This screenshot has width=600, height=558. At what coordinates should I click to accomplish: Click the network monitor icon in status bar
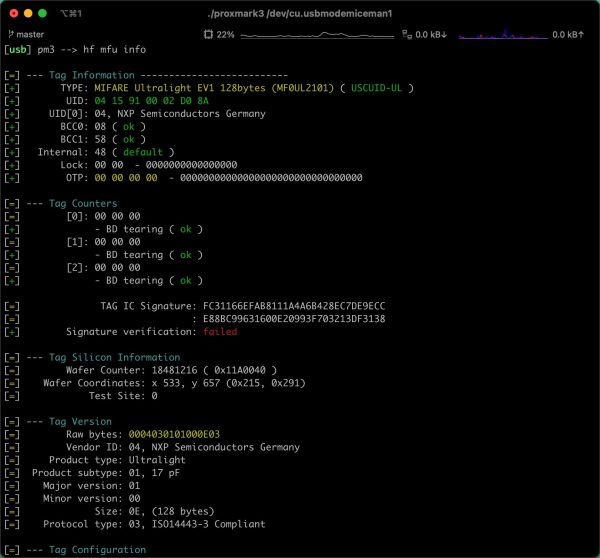(406, 34)
